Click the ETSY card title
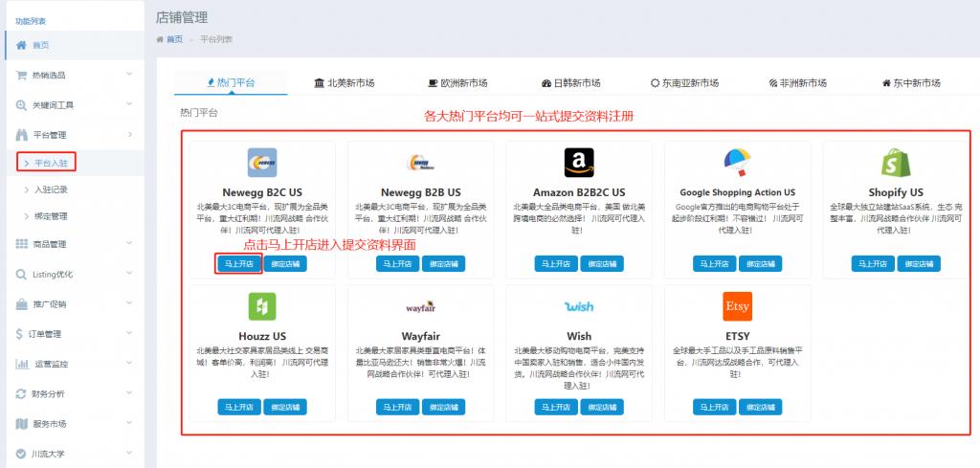The height and width of the screenshot is (468, 980). point(738,336)
